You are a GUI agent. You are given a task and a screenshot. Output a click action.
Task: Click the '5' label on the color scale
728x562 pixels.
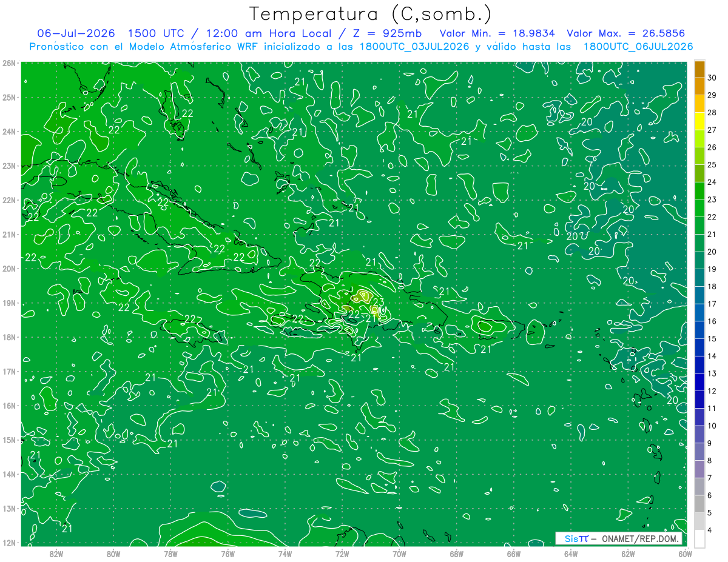[x=710, y=513]
